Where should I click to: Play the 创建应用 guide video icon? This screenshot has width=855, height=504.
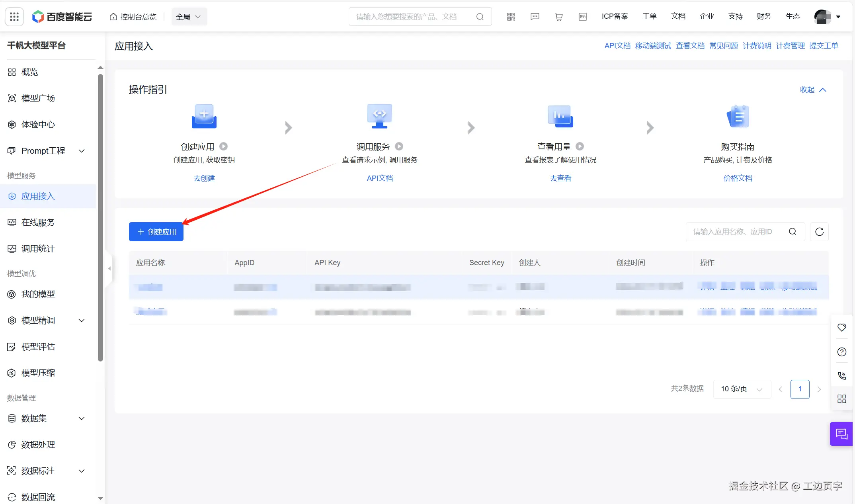(x=224, y=147)
